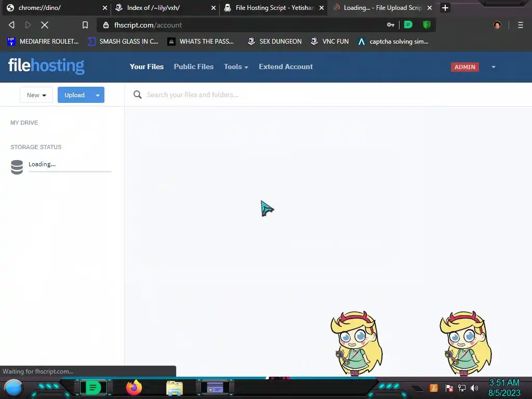Open the green chat app on the taskbar

tap(92, 388)
